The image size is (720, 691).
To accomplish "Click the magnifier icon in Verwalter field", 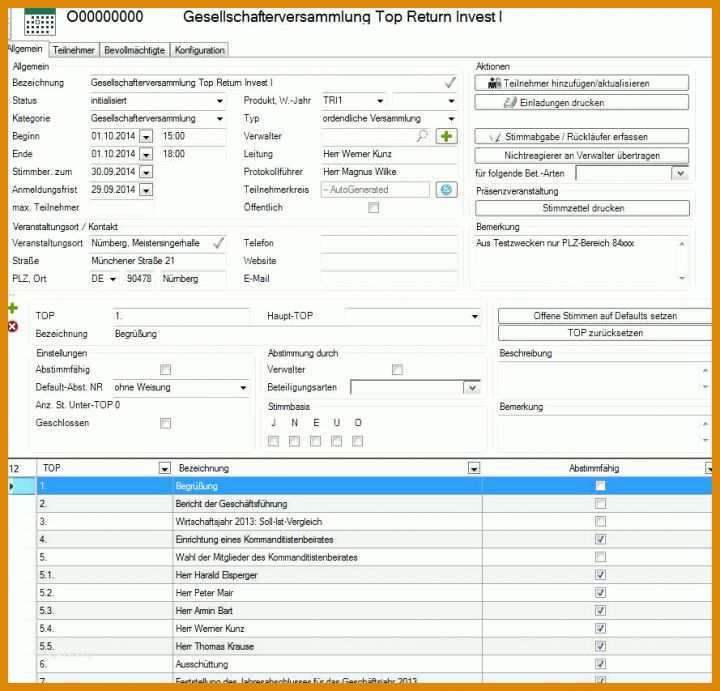I will (x=422, y=135).
